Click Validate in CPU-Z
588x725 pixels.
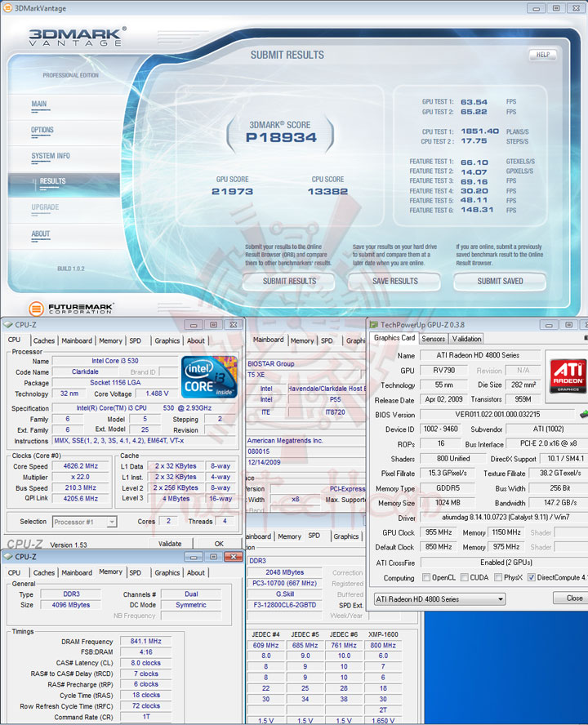click(x=170, y=544)
